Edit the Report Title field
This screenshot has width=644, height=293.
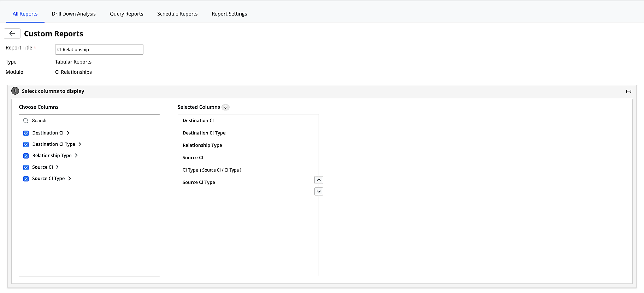(99, 49)
